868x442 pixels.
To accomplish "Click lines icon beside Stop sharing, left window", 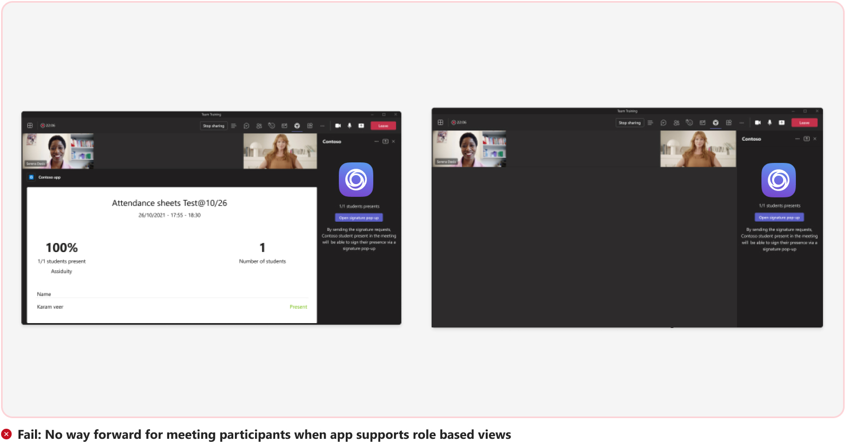I will pos(234,126).
